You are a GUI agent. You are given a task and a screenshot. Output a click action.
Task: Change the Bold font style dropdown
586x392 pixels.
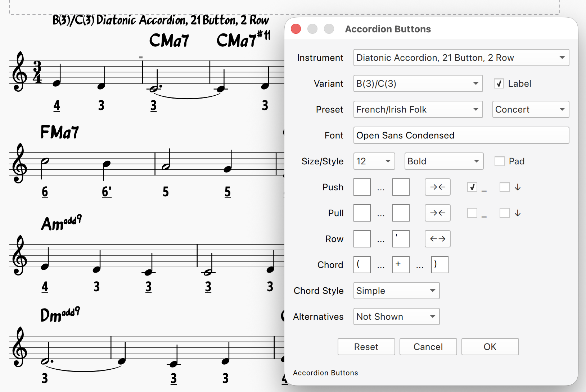coord(443,161)
